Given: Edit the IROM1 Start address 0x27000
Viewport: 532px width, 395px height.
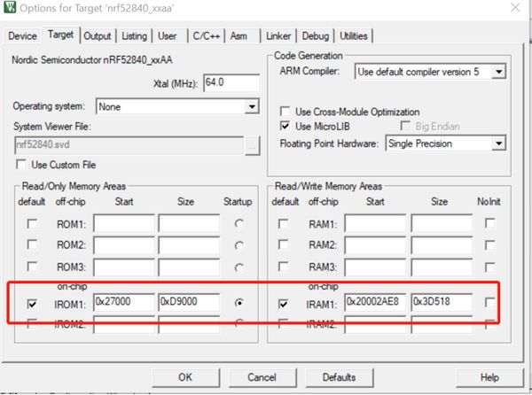Looking at the screenshot, I should (x=124, y=302).
